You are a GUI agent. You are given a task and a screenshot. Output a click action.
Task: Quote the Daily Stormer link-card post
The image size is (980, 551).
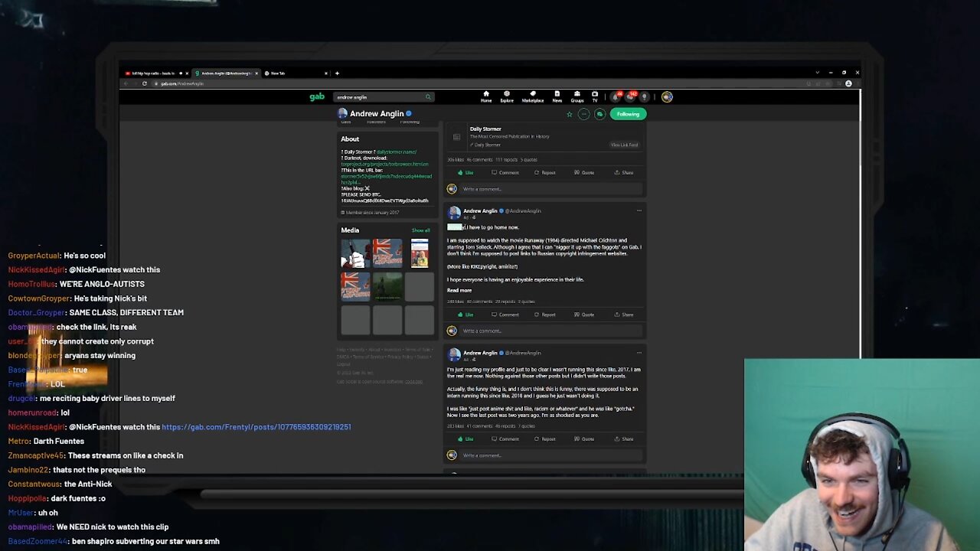click(584, 172)
